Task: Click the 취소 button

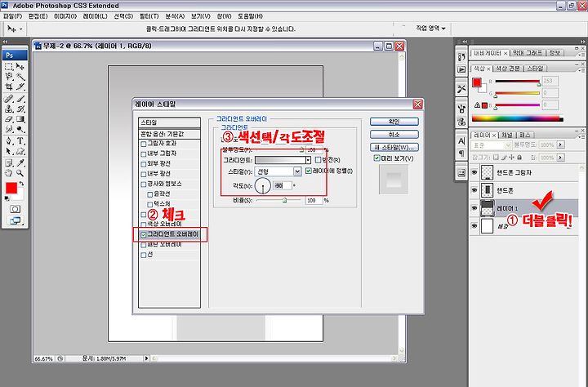Action: pyautogui.click(x=394, y=135)
